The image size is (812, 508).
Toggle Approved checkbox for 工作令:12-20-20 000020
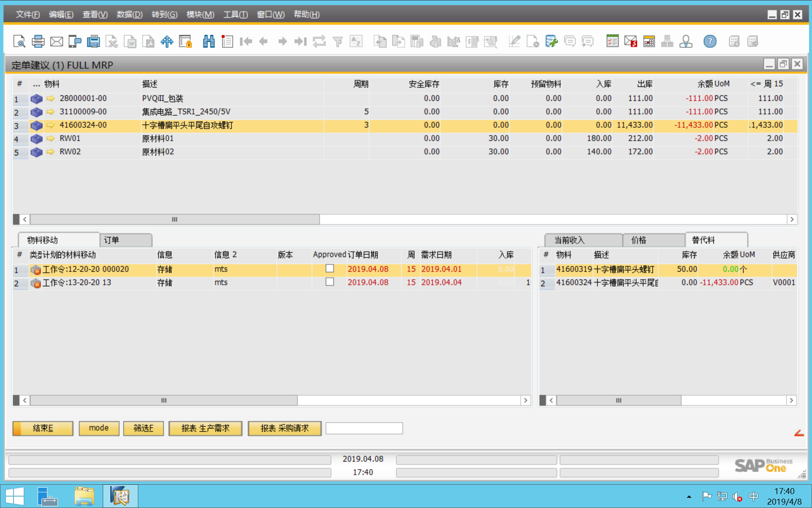point(330,268)
